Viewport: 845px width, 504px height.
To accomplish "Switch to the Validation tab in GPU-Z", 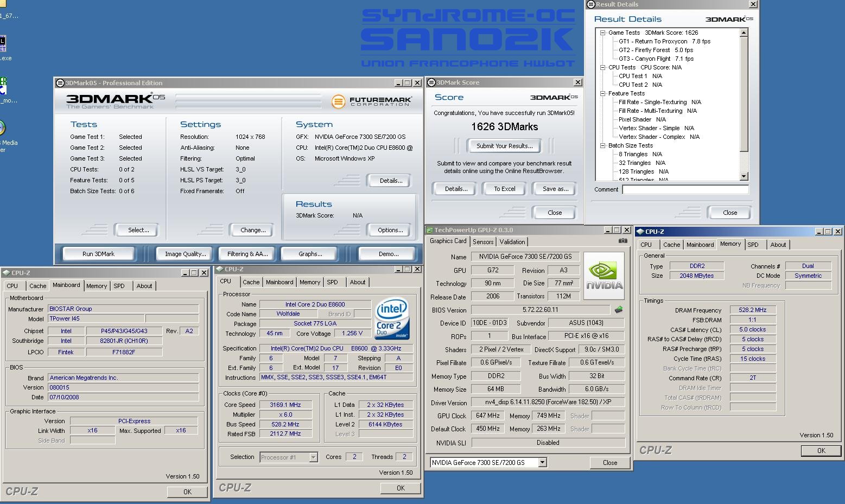I will 512,242.
